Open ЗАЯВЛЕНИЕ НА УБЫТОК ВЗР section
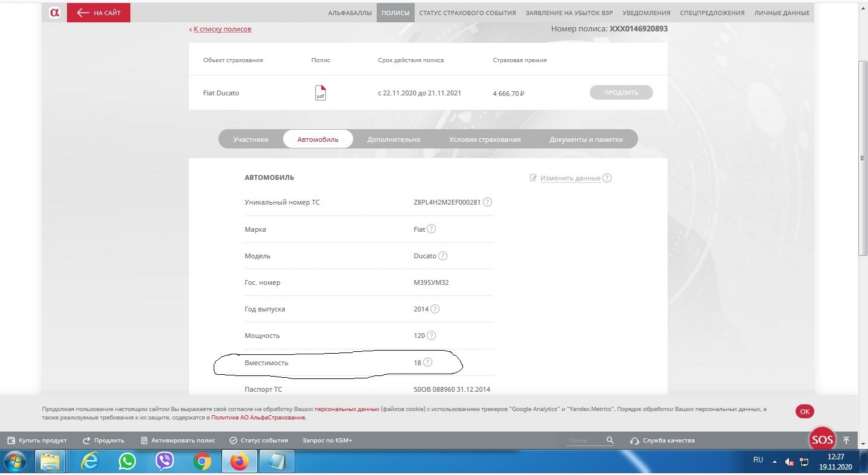868x475 pixels. [569, 13]
